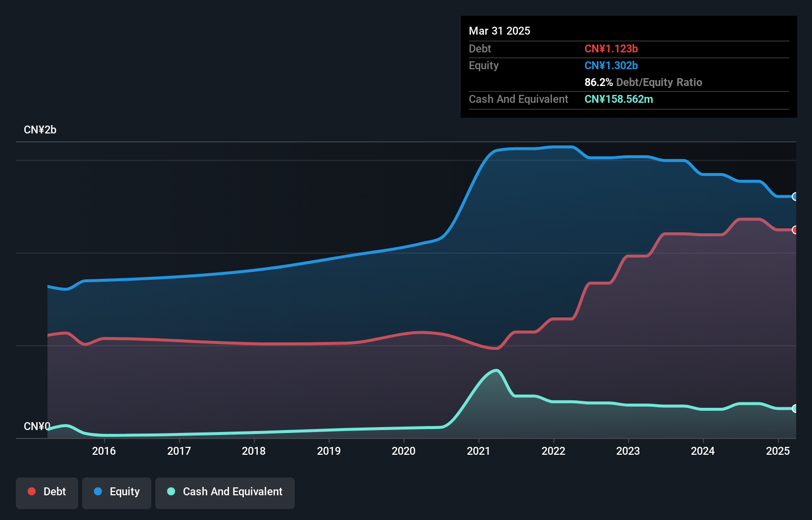Viewport: 812px width, 520px height.
Task: Toggle the Debt series legend button
Action: pyautogui.click(x=47, y=493)
